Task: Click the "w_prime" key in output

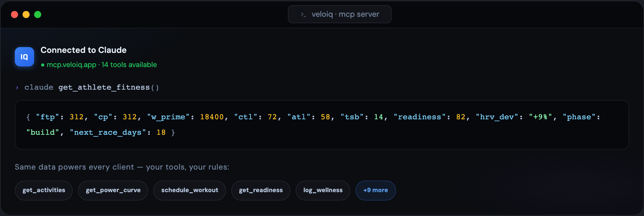Action: coord(168,117)
